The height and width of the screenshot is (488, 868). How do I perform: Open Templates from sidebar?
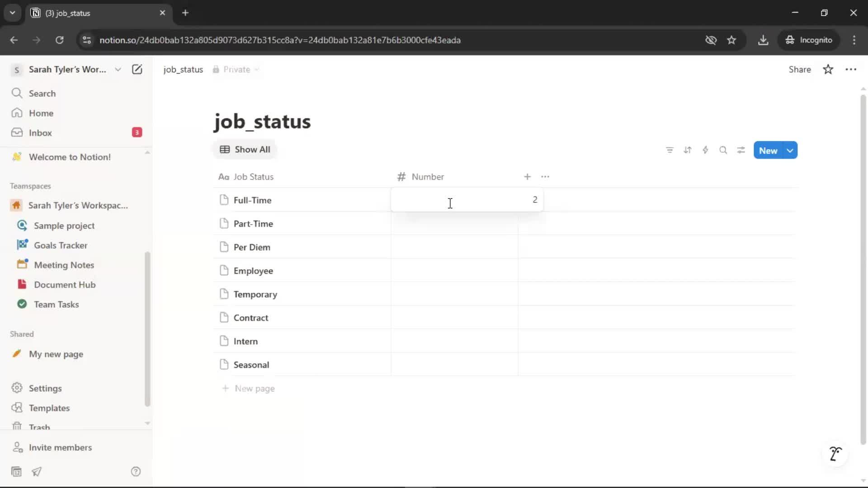click(x=49, y=408)
